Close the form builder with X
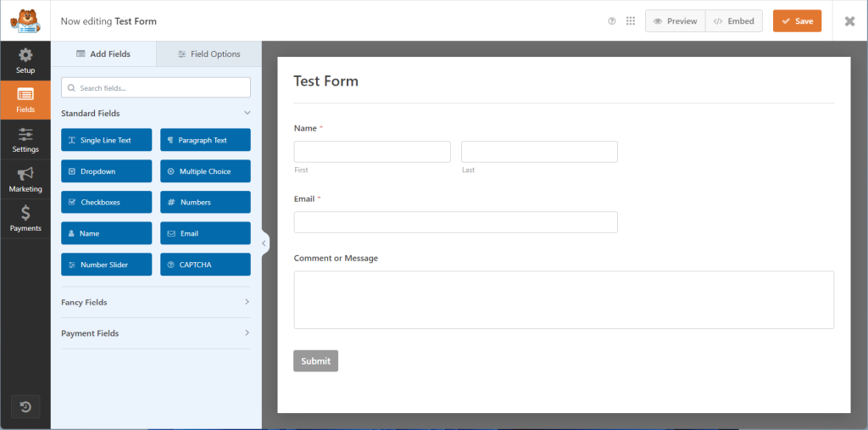 point(849,21)
